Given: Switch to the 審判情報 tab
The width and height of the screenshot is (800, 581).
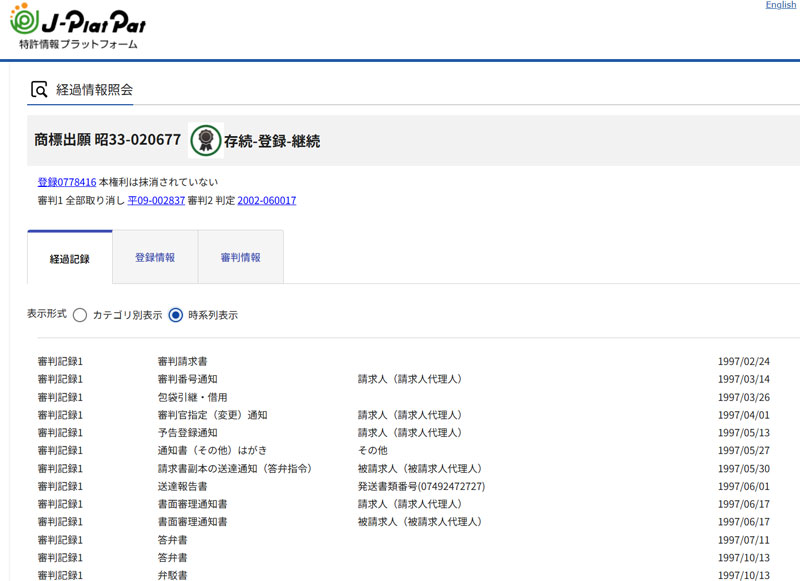Looking at the screenshot, I should pos(240,258).
